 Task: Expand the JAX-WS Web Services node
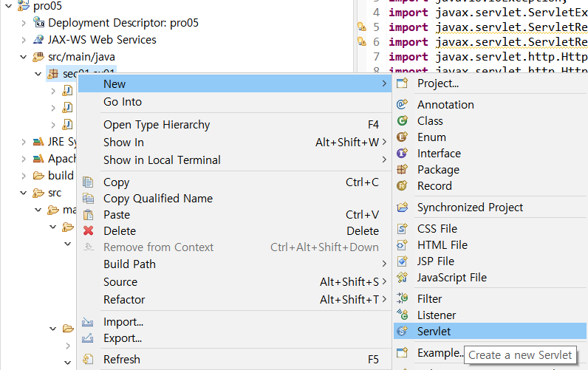tap(24, 40)
